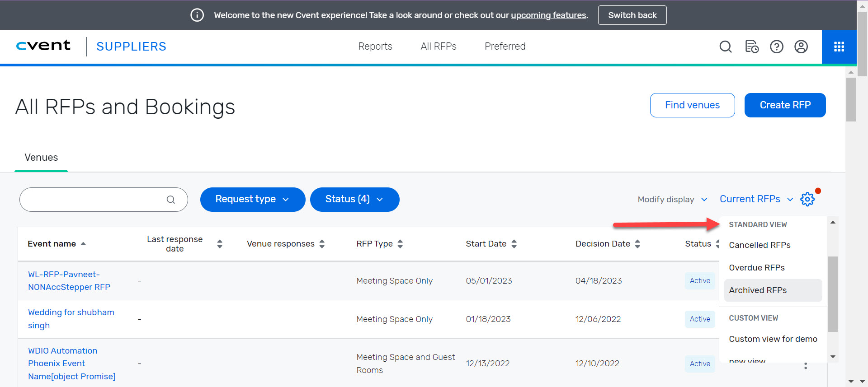868x387 pixels.
Task: Open SUPPLIERS home link
Action: 131,47
